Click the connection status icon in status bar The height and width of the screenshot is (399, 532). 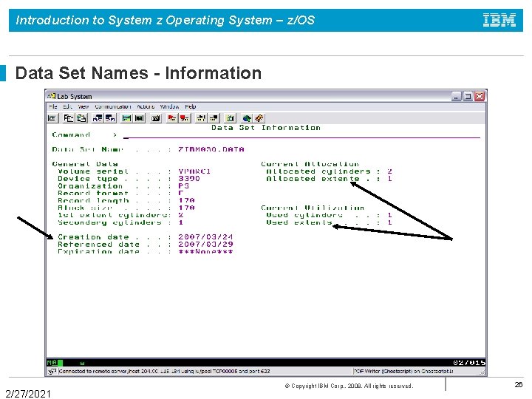point(52,371)
